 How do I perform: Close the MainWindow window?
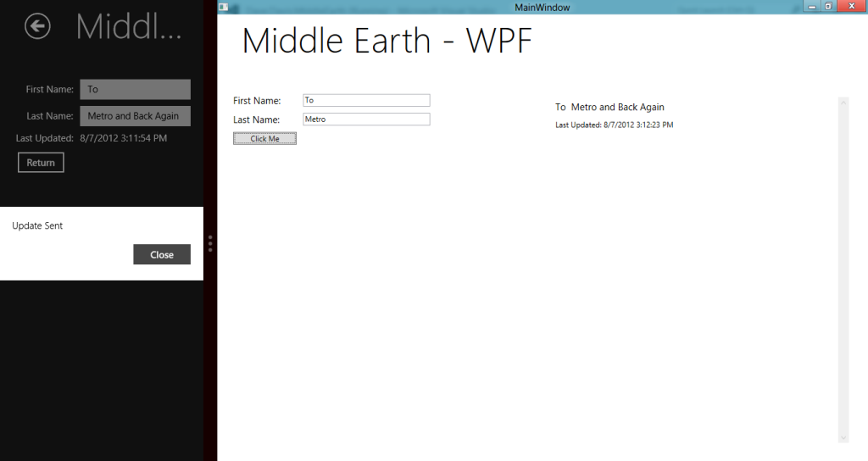coord(849,6)
